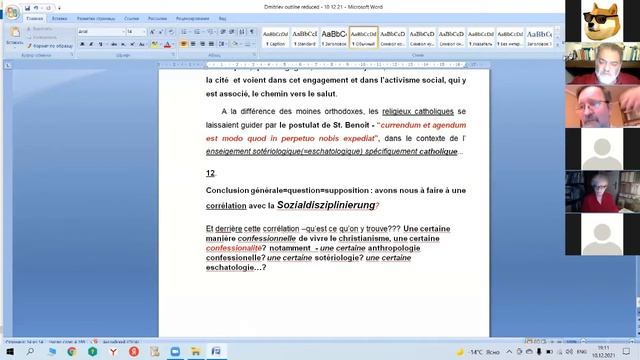Apply bulleted list

click(184, 31)
